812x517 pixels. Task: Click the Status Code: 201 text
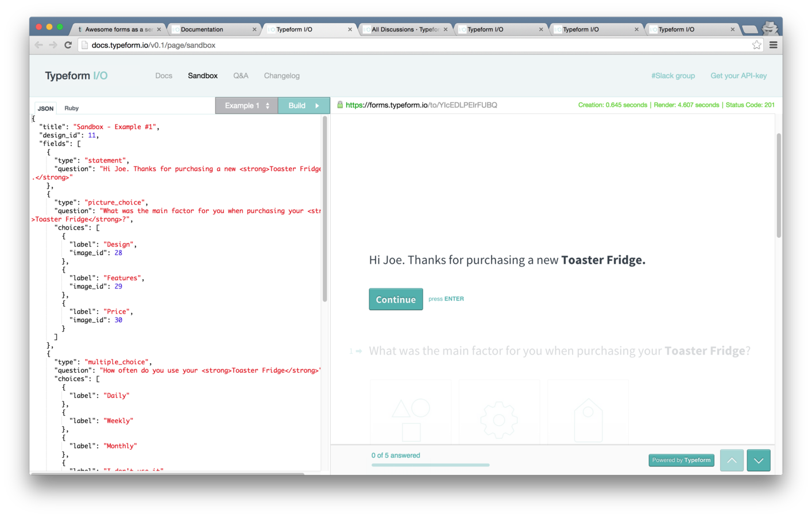click(750, 105)
